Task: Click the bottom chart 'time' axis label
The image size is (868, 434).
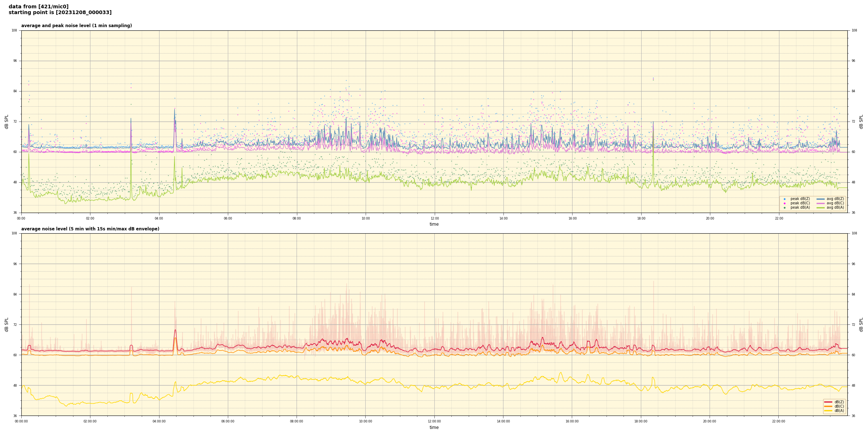Action: pyautogui.click(x=434, y=427)
